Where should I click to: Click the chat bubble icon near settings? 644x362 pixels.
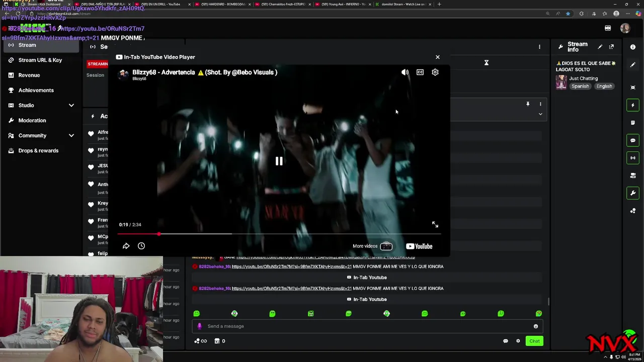[x=506, y=341]
